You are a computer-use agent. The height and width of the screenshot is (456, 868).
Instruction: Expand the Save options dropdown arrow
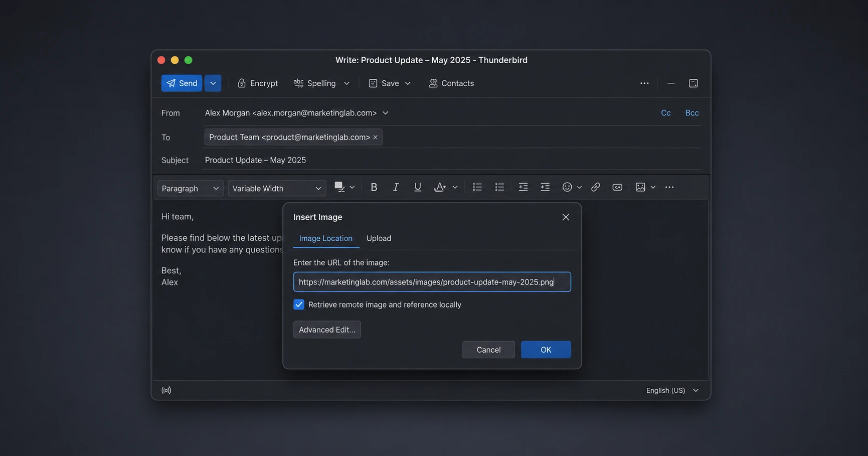point(408,83)
